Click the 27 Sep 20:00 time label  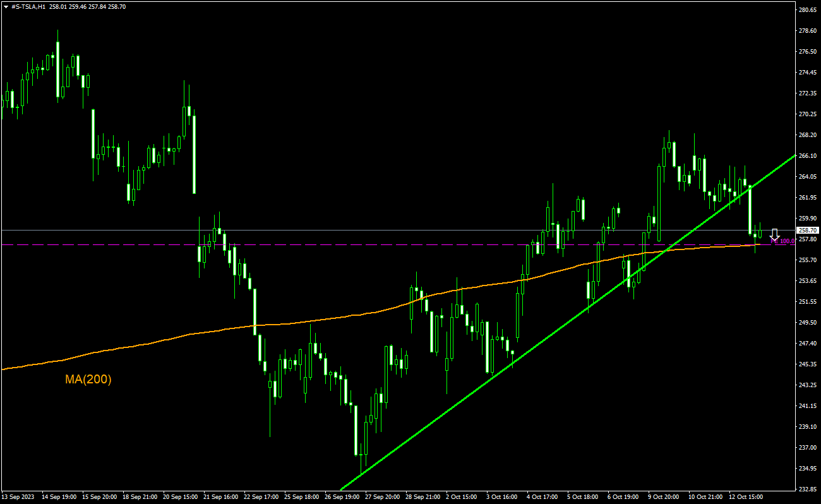click(383, 497)
